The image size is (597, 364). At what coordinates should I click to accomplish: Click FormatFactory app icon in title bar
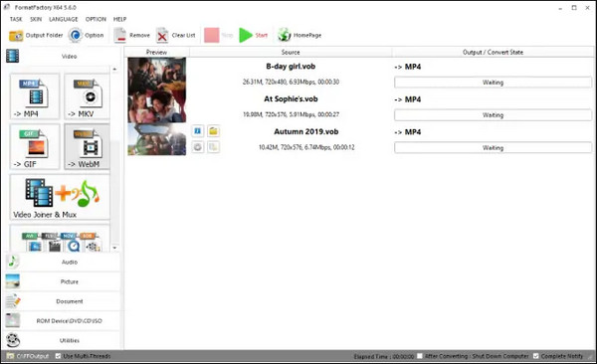click(x=7, y=7)
